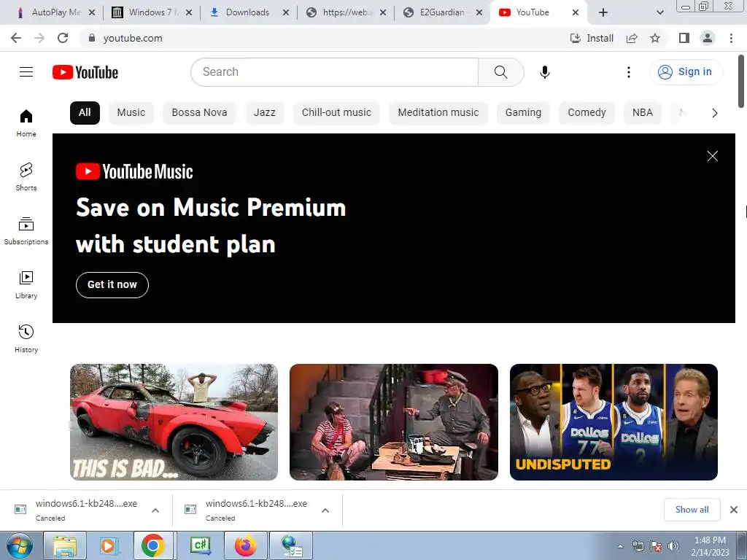Open History from sidebar
The width and height of the screenshot is (747, 560).
tap(26, 338)
